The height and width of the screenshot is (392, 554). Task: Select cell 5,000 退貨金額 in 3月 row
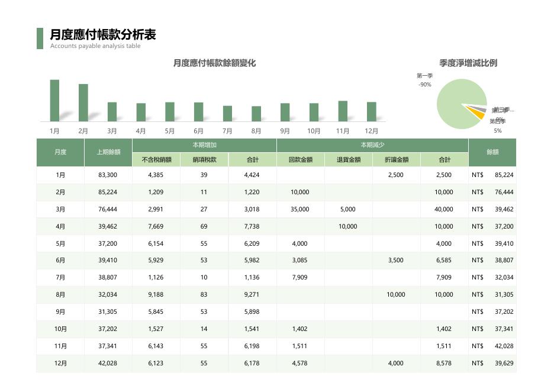348,209
